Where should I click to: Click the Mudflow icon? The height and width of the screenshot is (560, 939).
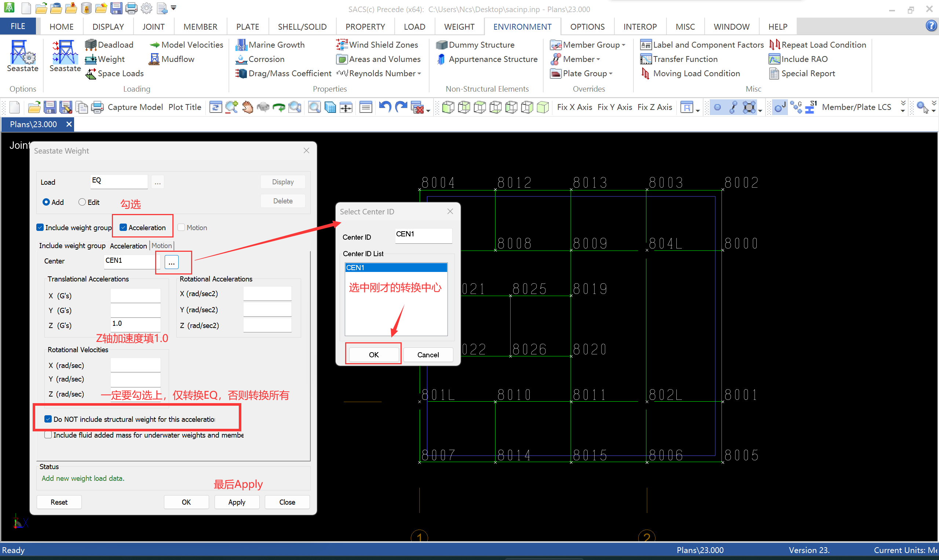tap(154, 59)
